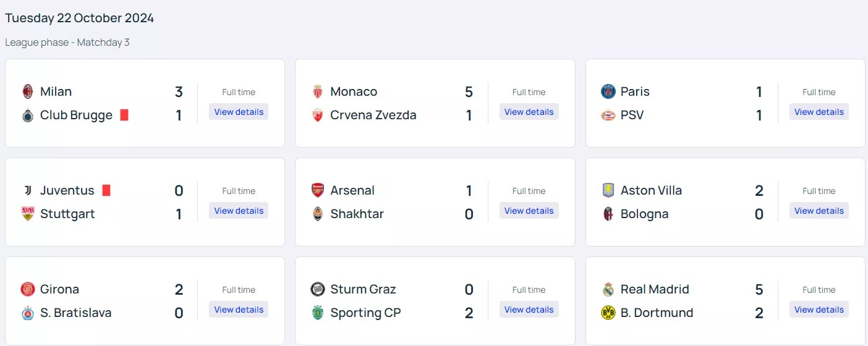Click the B. Dortmund crest icon
Image resolution: width=868 pixels, height=346 pixels.
coord(608,313)
